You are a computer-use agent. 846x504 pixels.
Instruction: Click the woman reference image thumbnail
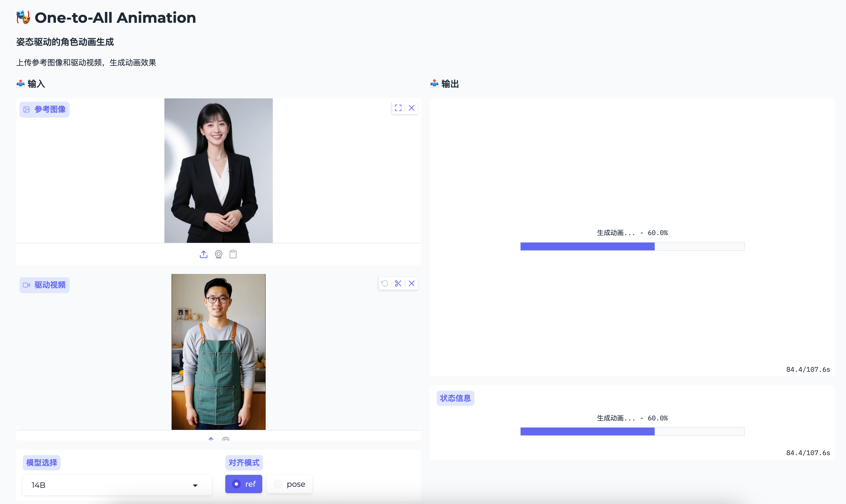coord(218,171)
